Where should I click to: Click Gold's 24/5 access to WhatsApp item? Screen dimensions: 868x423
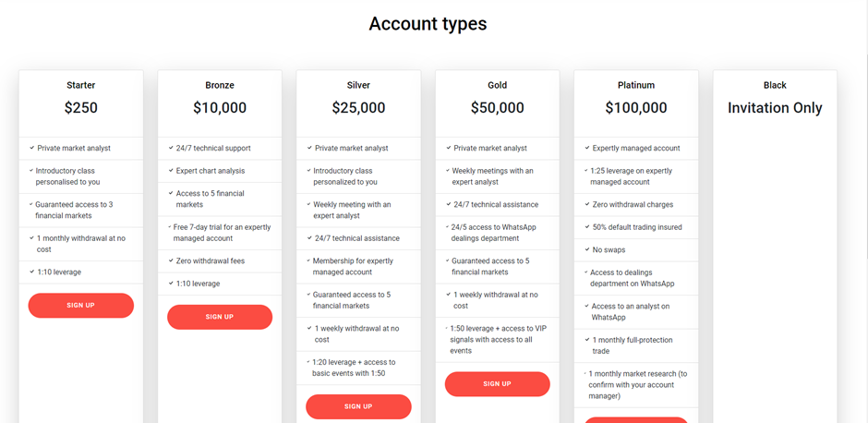tap(493, 233)
